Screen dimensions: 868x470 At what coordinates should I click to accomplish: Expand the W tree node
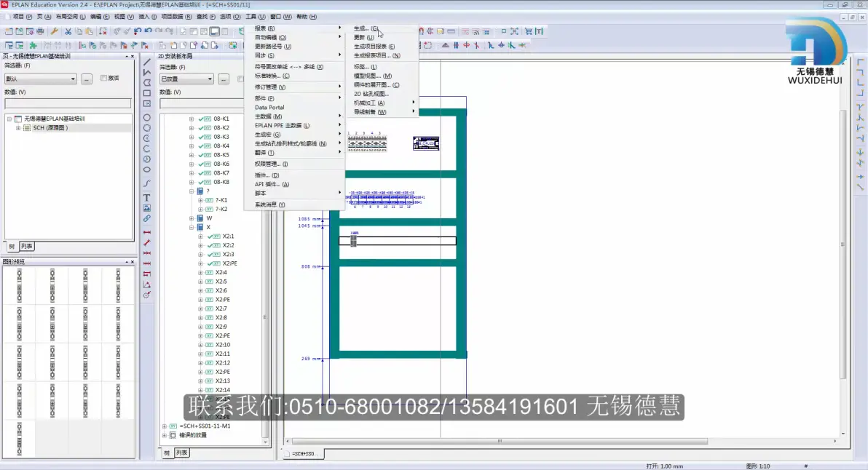pos(192,218)
